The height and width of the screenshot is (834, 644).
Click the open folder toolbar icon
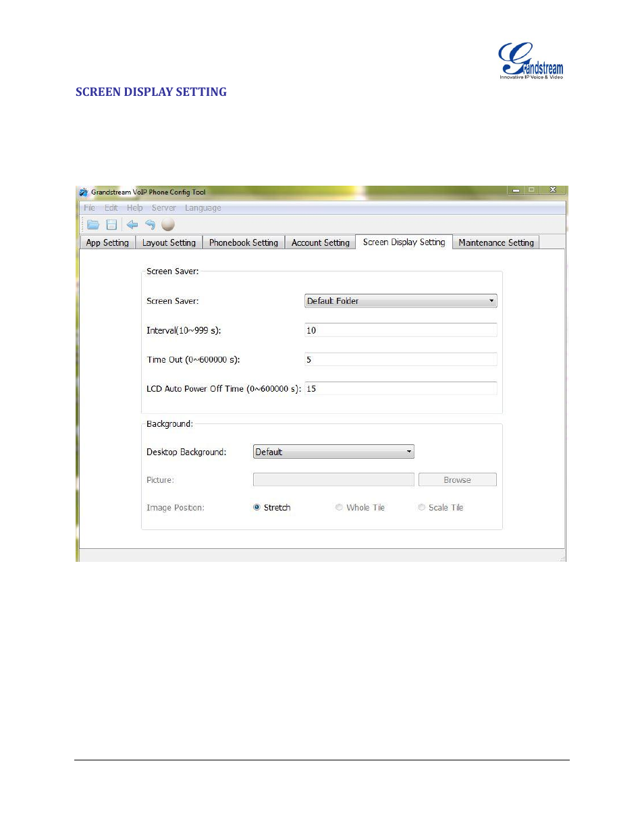point(93,224)
